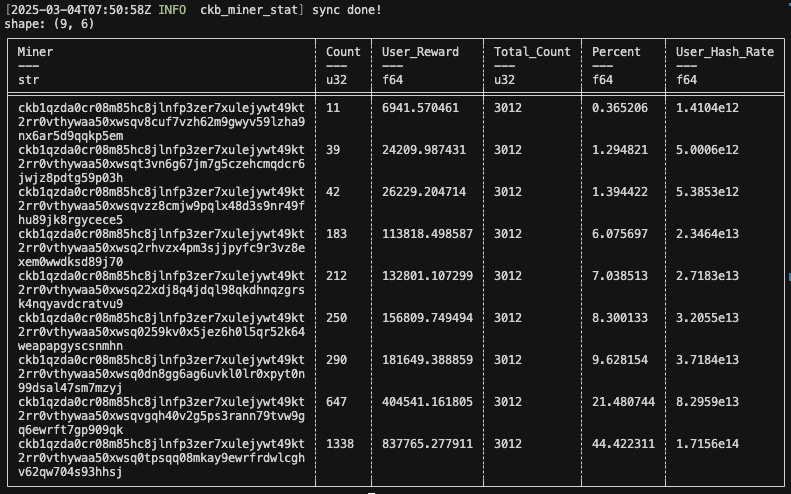
Task: Click percent value 44.422311
Action: [623, 443]
